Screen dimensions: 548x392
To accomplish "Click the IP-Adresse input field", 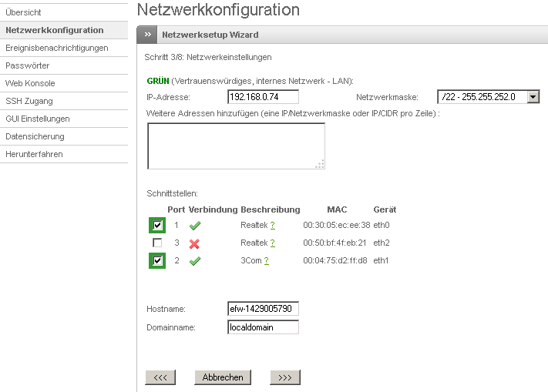I will [x=263, y=97].
